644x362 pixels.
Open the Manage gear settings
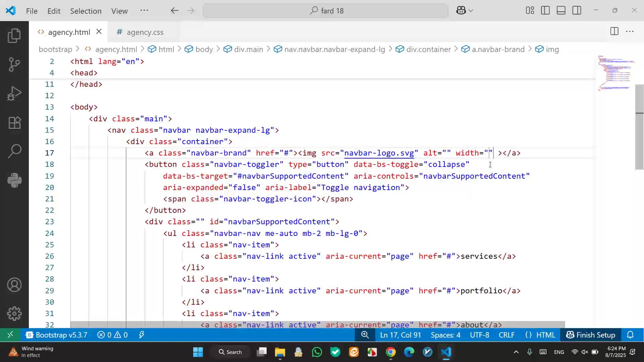14,314
